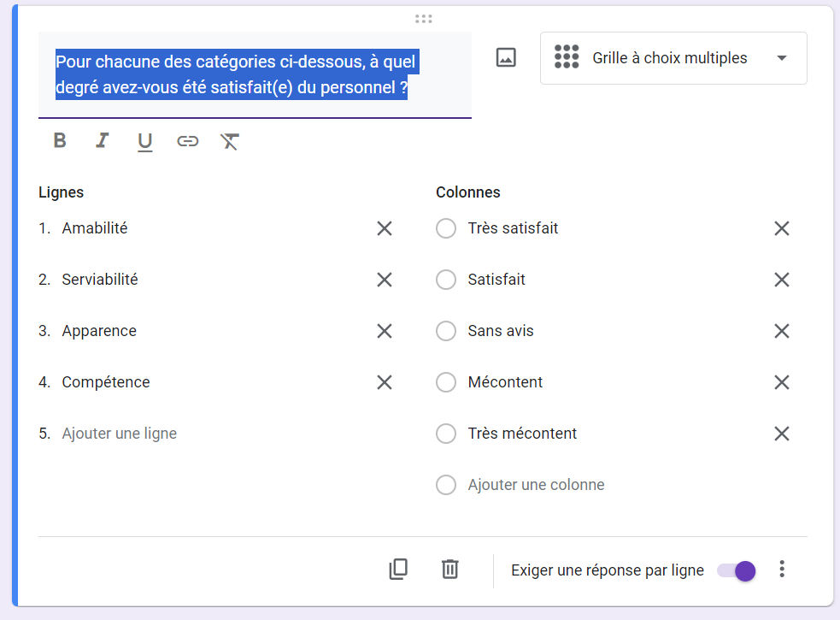Duplicate this question

pyautogui.click(x=398, y=570)
